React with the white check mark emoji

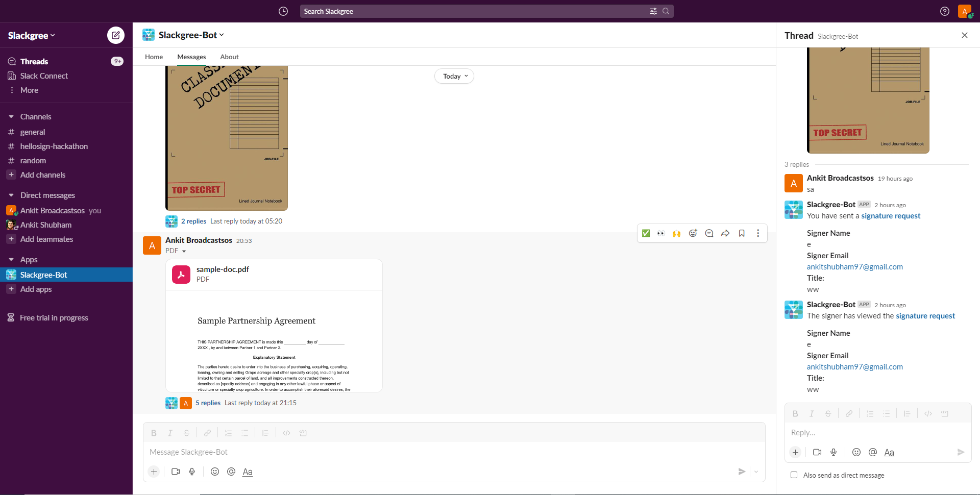[646, 233]
